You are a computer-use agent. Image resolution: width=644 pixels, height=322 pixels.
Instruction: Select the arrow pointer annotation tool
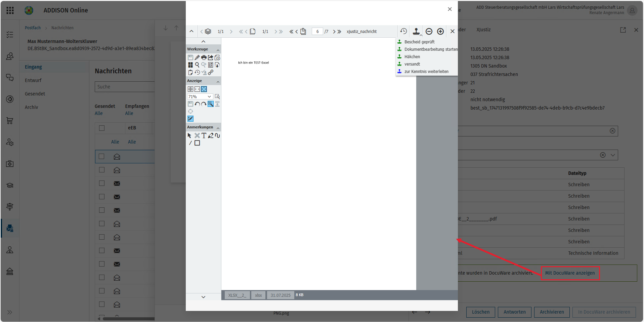(x=189, y=135)
